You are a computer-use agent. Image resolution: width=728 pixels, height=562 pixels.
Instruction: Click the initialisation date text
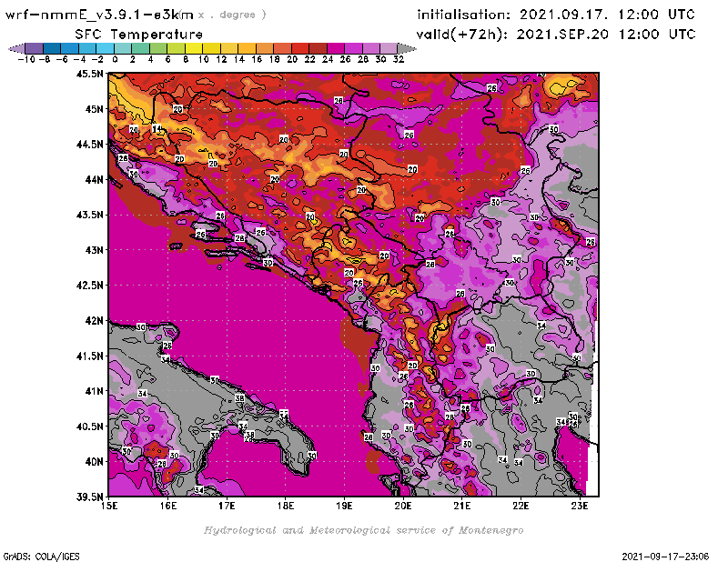tap(556, 15)
